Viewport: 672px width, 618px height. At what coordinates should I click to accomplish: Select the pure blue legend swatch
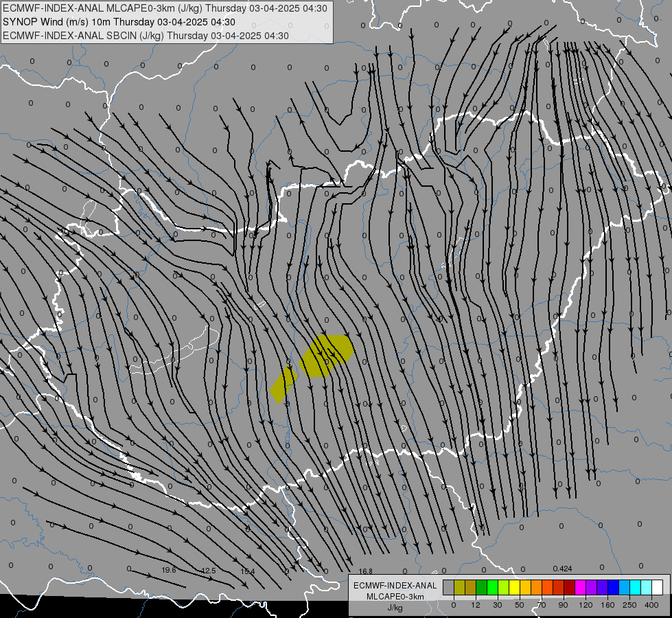click(x=613, y=587)
